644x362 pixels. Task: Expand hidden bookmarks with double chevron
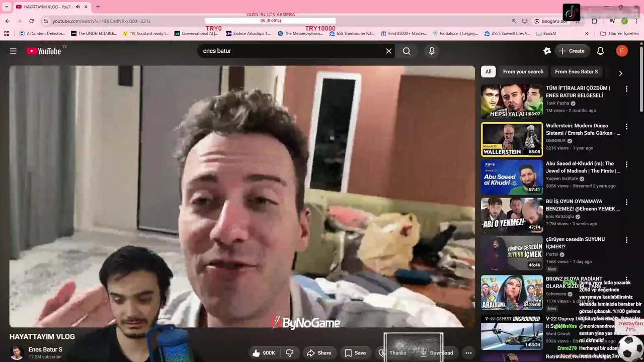[x=587, y=34]
